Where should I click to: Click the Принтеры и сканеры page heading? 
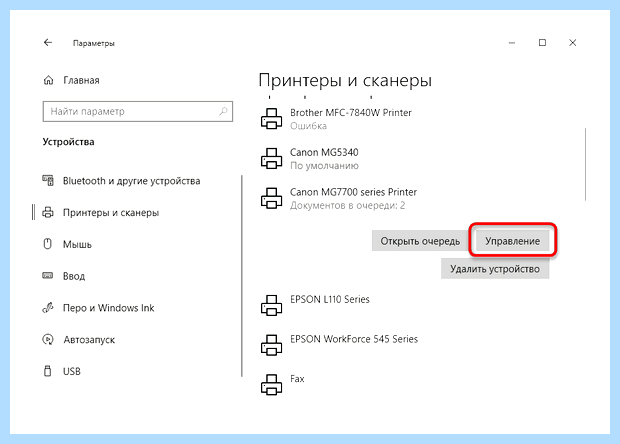[x=345, y=80]
